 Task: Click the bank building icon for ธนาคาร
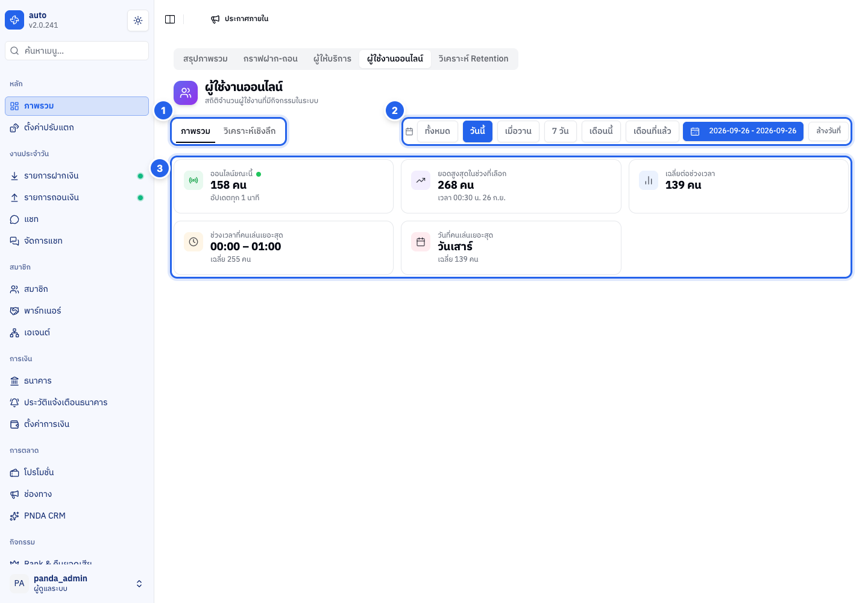coord(14,381)
